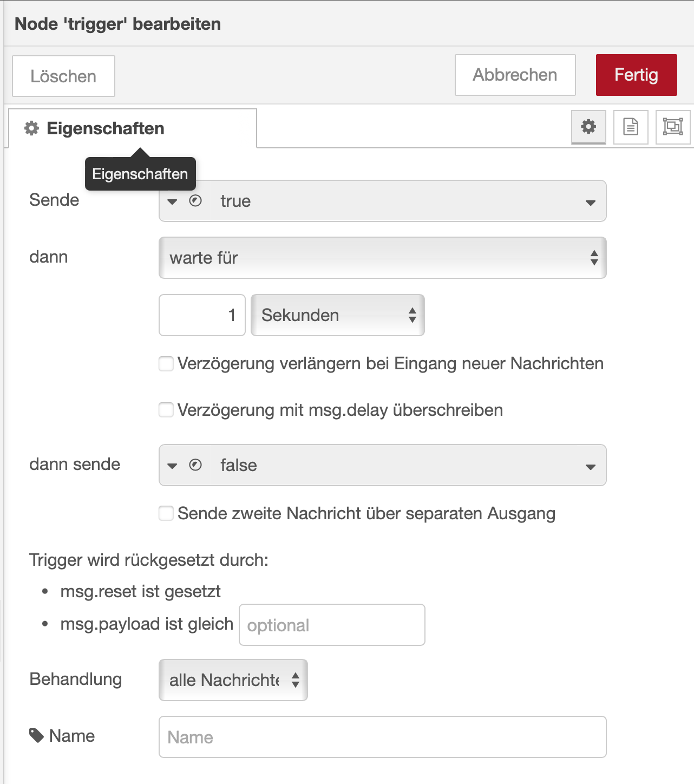Click the tag icon beside Name
The image size is (694, 784).
36,736
